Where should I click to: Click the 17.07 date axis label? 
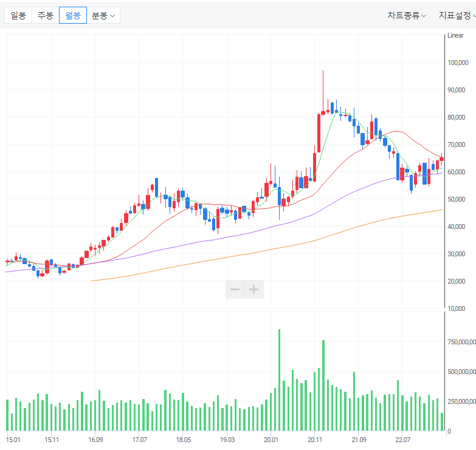coord(140,440)
